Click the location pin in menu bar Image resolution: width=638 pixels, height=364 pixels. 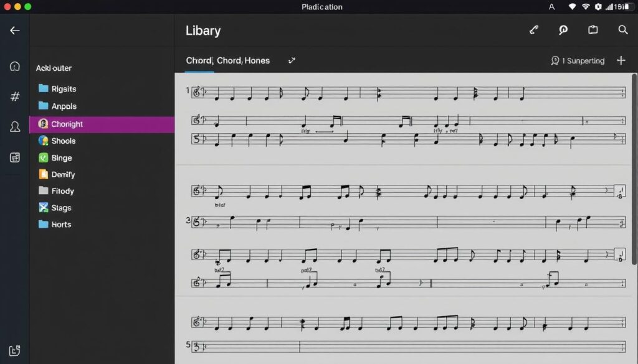tap(572, 6)
